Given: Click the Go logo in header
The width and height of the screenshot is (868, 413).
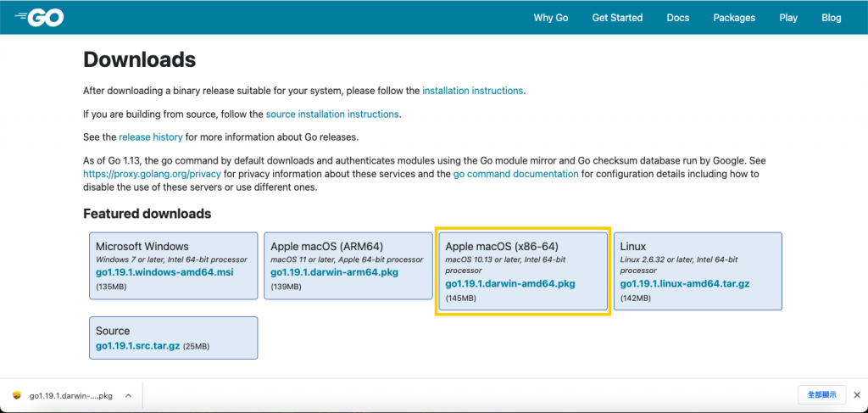Looking at the screenshot, I should [x=39, y=17].
